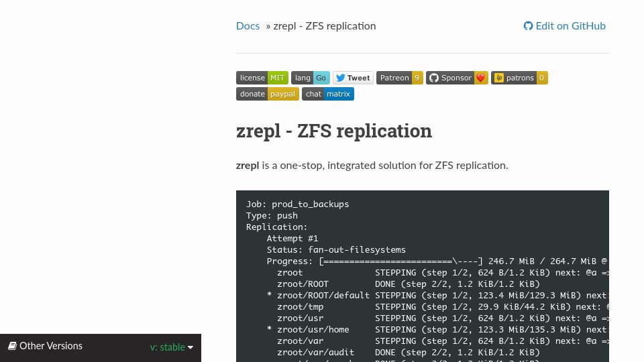This screenshot has height=362, width=644.
Task: Click the zroot/tmp row
Action: click(443, 306)
